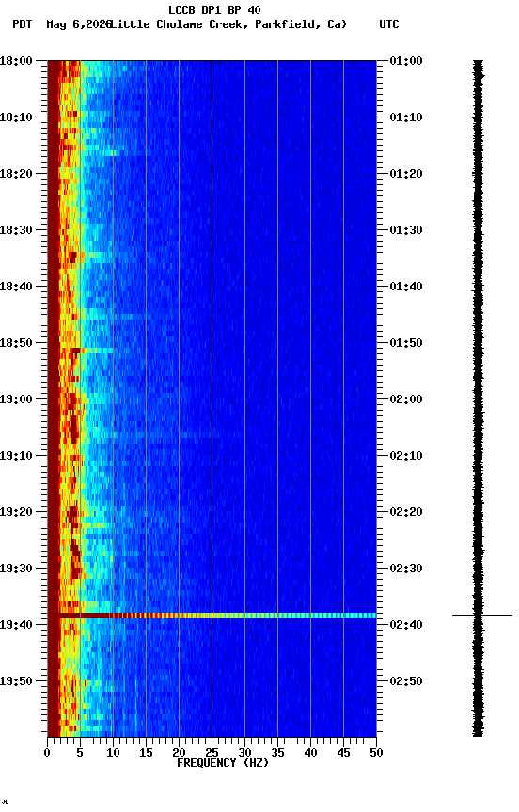This screenshot has height=812, width=519.
Task: Click the '01:10' UTC time label
Action: [x=406, y=117]
